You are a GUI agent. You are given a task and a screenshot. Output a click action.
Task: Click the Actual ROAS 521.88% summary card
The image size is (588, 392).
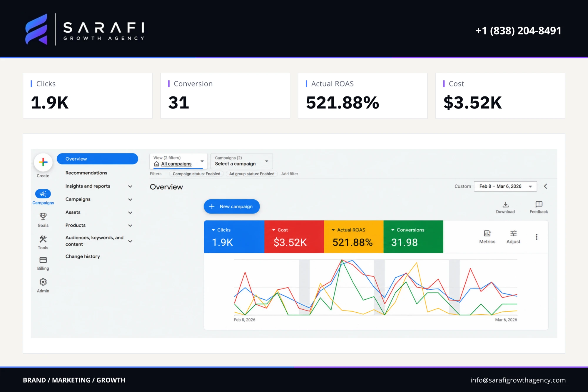click(363, 96)
